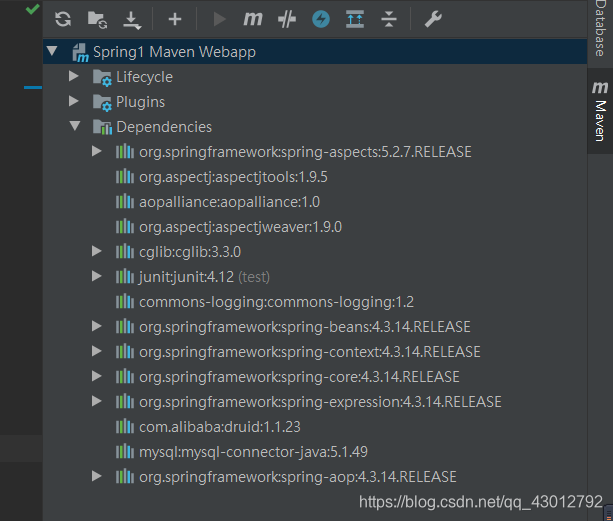This screenshot has width=613, height=521.
Task: Click library icon beside spring-aop:4.3.14.RELEASE
Action: click(125, 476)
